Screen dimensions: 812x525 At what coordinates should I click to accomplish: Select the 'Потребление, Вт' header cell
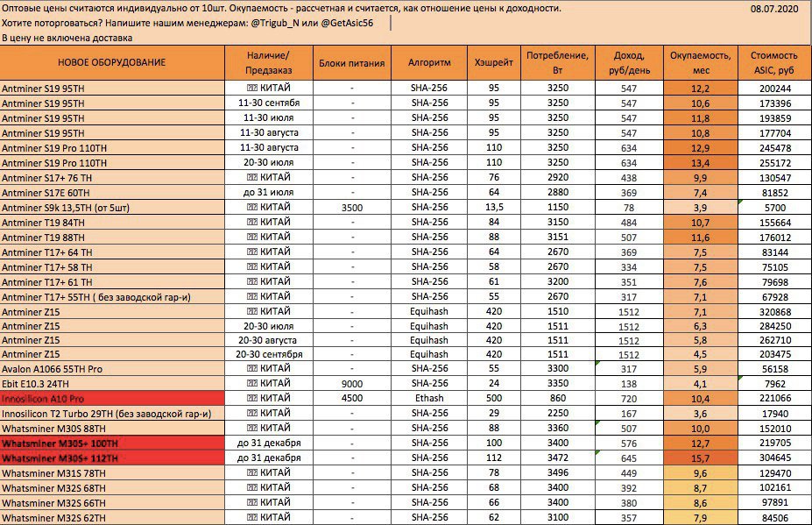coord(558,63)
